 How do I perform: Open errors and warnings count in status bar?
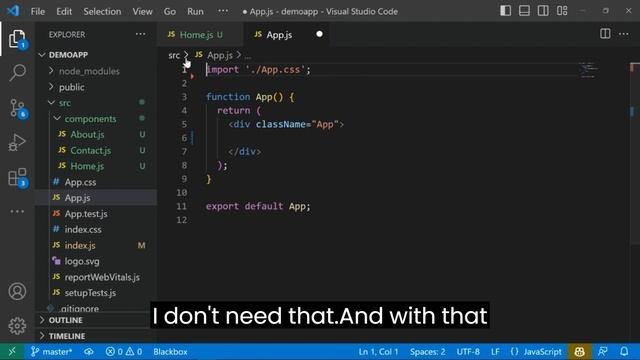pyautogui.click(x=124, y=351)
